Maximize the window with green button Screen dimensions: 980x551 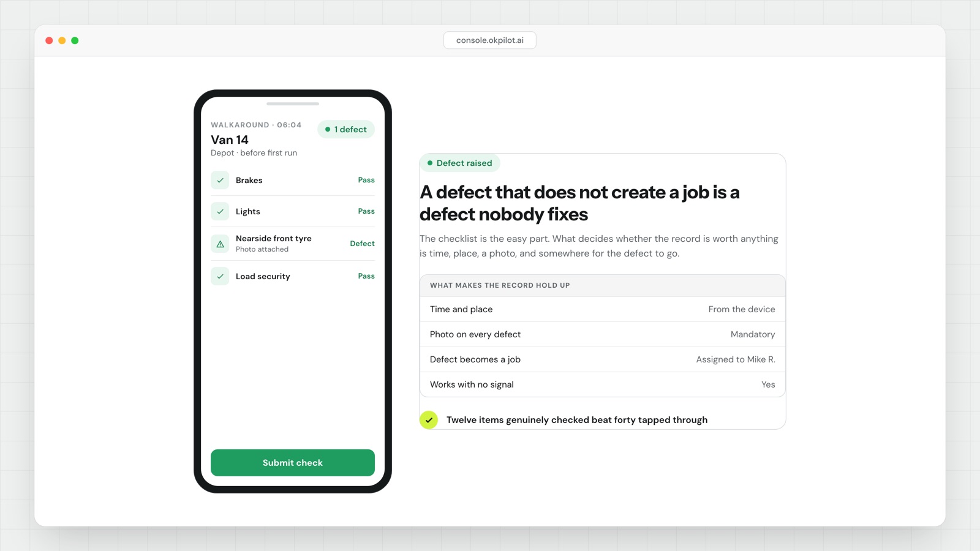coord(75,40)
